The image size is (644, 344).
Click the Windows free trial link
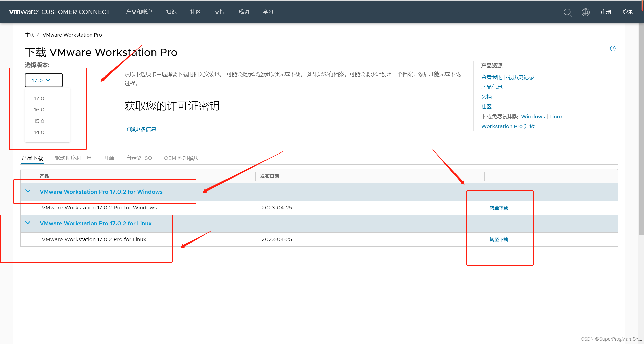[x=533, y=117]
